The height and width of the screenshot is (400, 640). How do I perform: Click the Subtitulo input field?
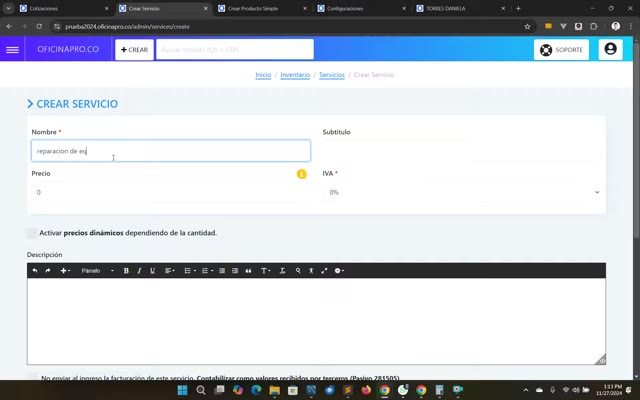(462, 151)
